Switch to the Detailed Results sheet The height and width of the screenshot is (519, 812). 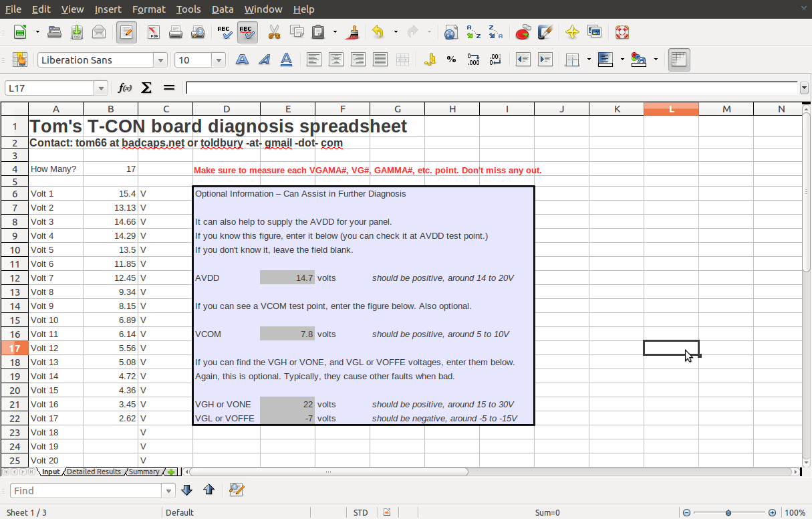click(94, 472)
